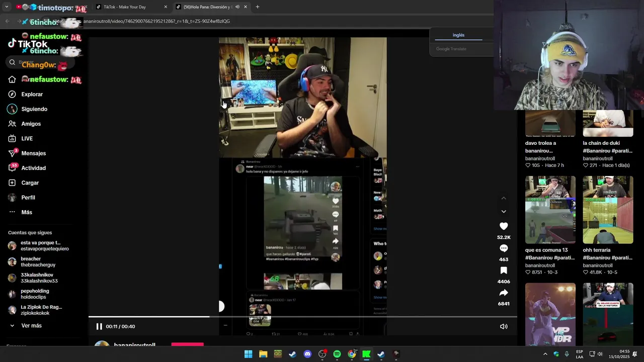The height and width of the screenshot is (362, 644).
Task: Open 'que es comuna 13' video thumbnail
Action: [x=550, y=210]
